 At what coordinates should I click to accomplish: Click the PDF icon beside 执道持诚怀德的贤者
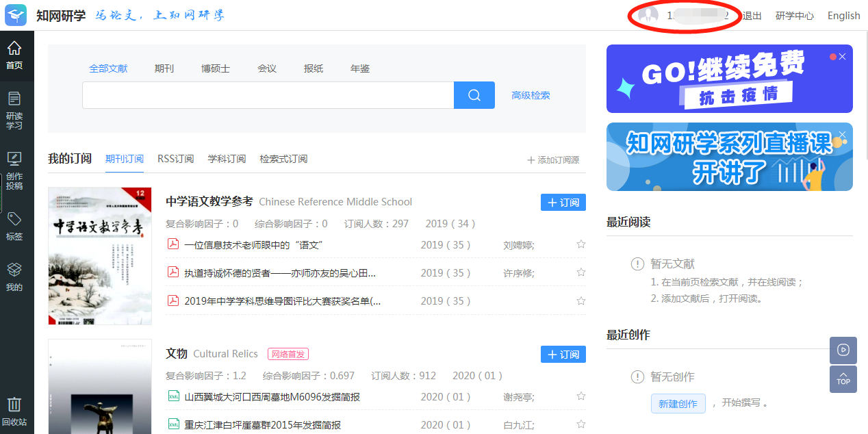point(173,272)
